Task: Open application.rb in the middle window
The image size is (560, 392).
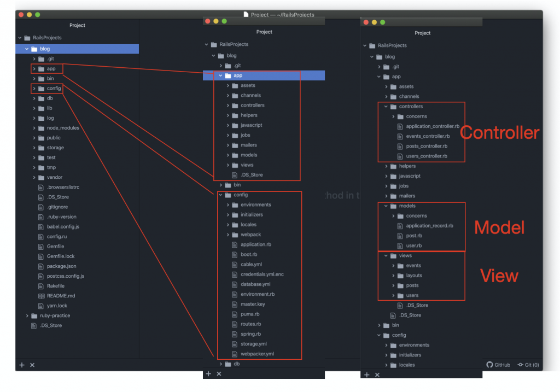Action: click(256, 244)
